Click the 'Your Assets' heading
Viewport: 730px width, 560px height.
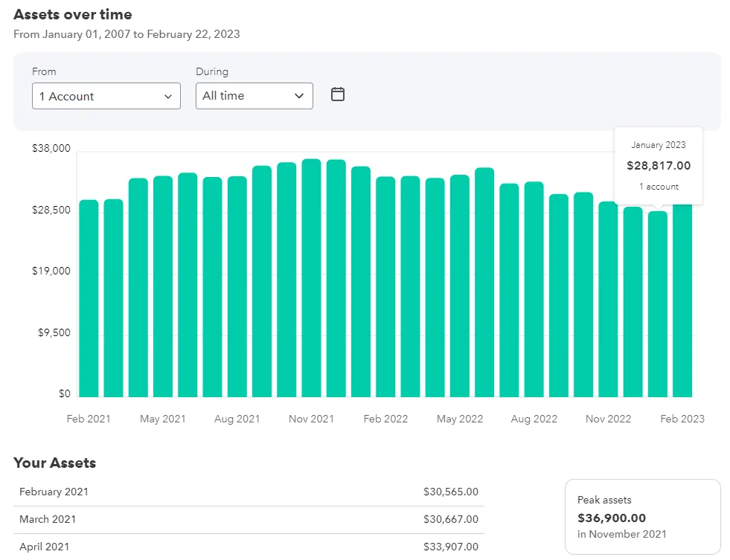54,463
